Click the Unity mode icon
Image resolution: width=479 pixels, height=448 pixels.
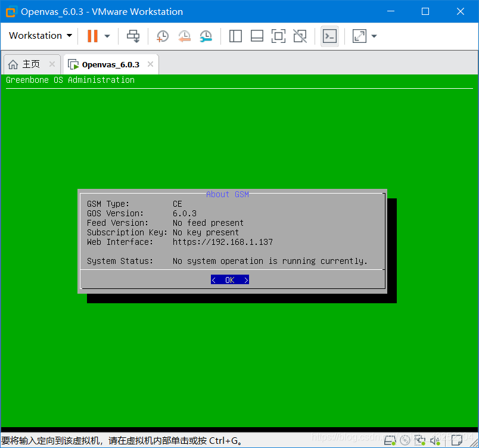300,36
